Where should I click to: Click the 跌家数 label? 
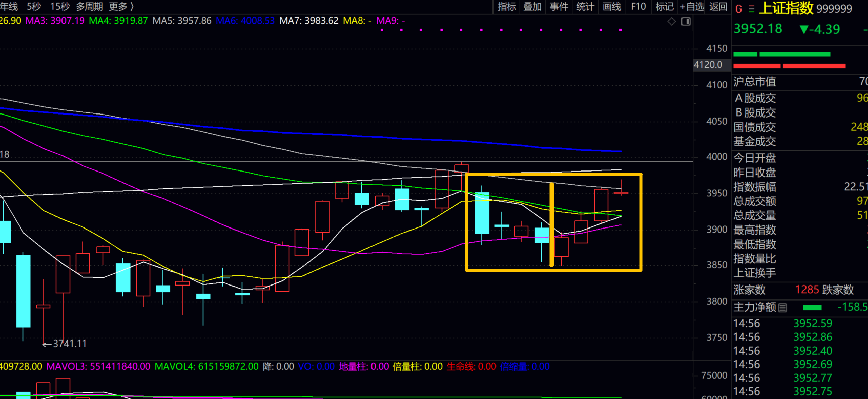(838, 290)
